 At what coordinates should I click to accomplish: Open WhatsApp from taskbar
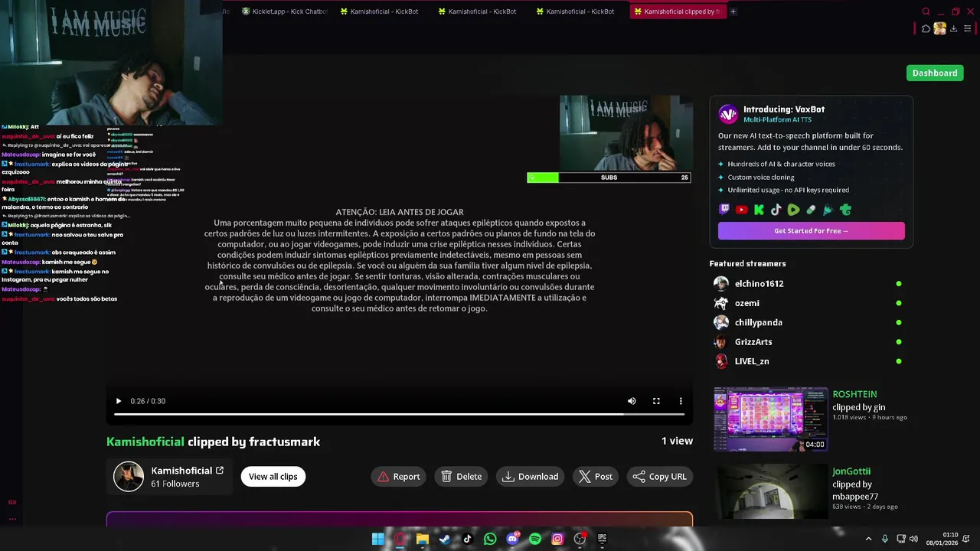click(490, 539)
